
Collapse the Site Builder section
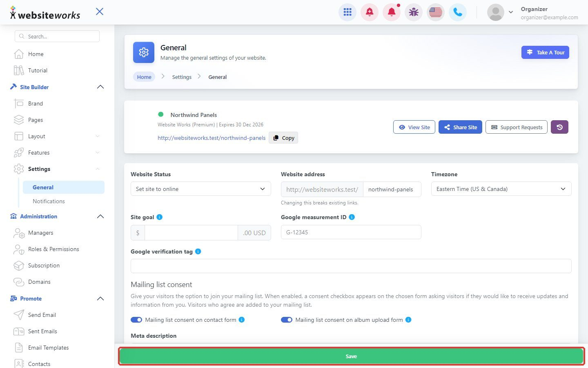pyautogui.click(x=100, y=87)
